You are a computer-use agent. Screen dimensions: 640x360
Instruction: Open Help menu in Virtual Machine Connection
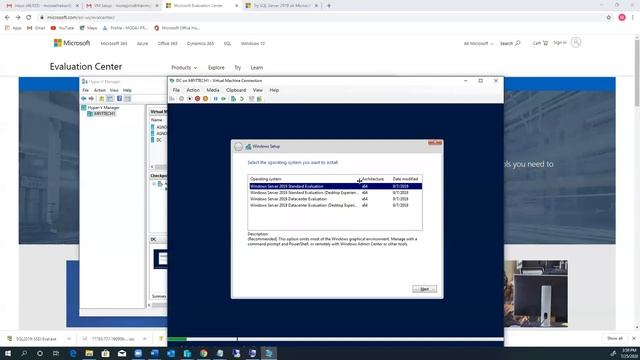pos(274,90)
